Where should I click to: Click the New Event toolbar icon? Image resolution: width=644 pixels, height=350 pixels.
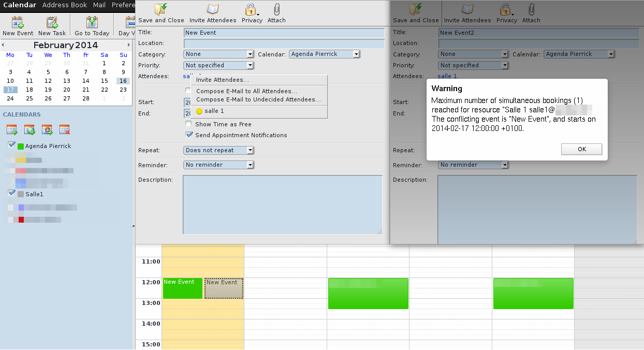[18, 22]
